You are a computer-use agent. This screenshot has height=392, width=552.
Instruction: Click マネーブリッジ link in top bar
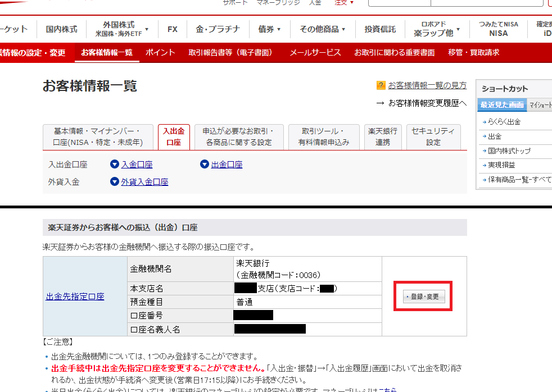tap(278, 2)
